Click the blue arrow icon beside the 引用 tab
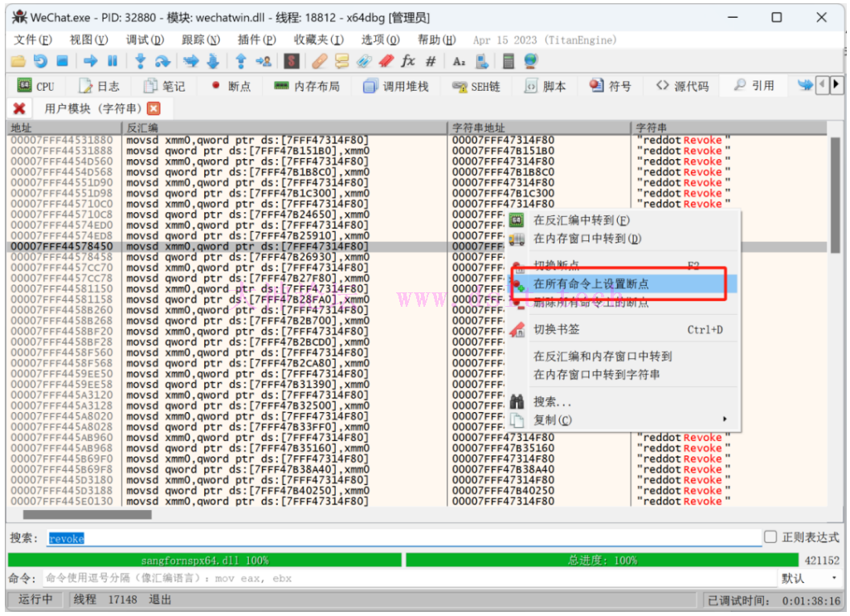Screen dimensions: 850x616 tap(805, 85)
